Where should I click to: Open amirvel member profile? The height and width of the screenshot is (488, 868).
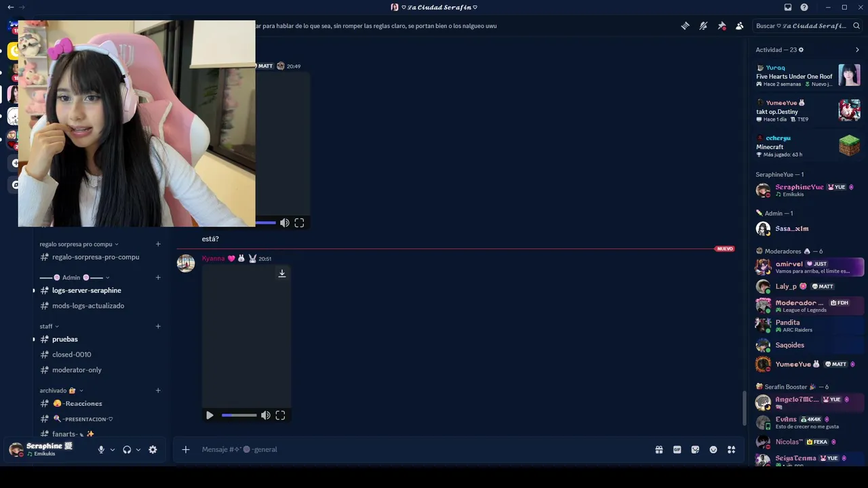pyautogui.click(x=808, y=267)
